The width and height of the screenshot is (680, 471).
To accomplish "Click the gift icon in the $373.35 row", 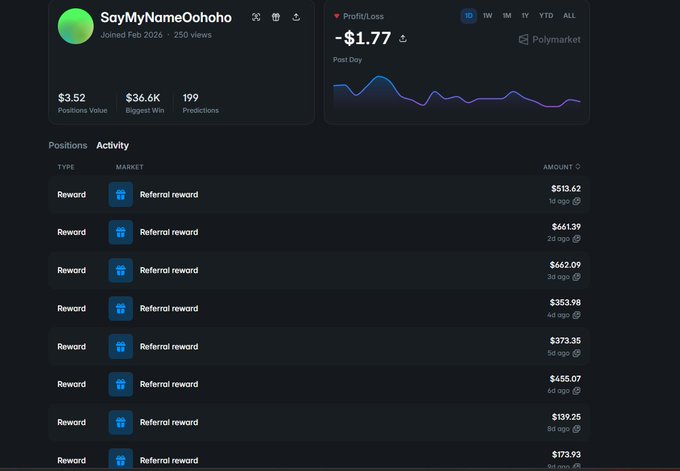I will 121,347.
